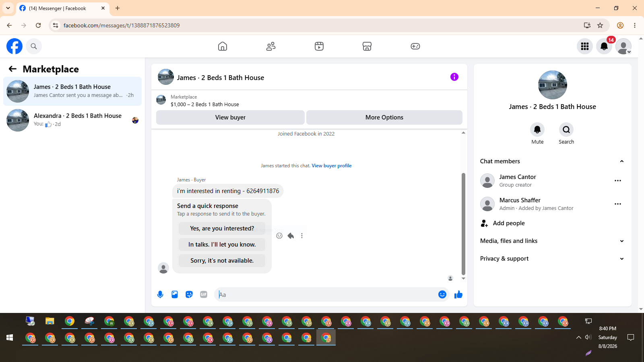The width and height of the screenshot is (644, 362).
Task: Click the browser address bar URL
Action: [122, 25]
